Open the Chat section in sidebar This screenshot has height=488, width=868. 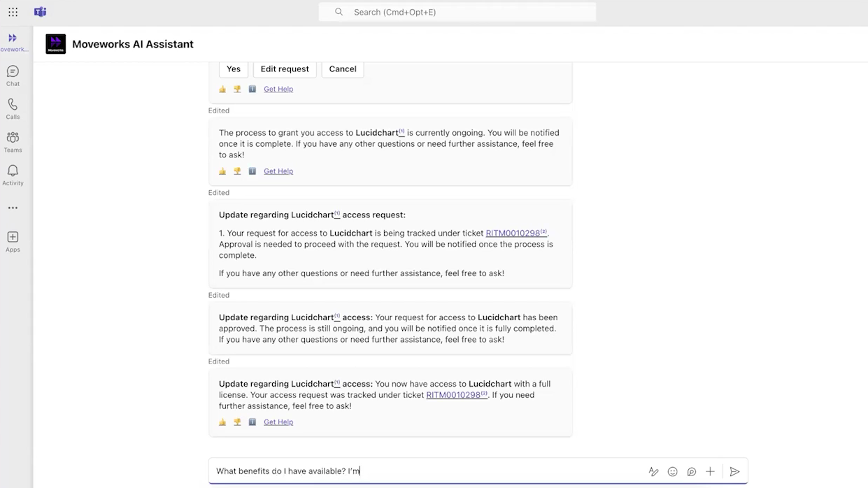pos(13,76)
